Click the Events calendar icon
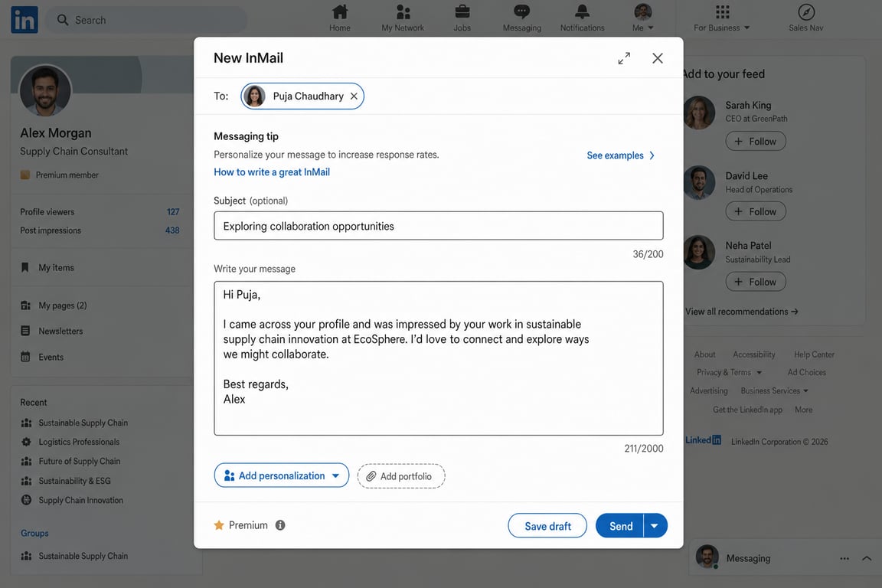 (x=25, y=357)
